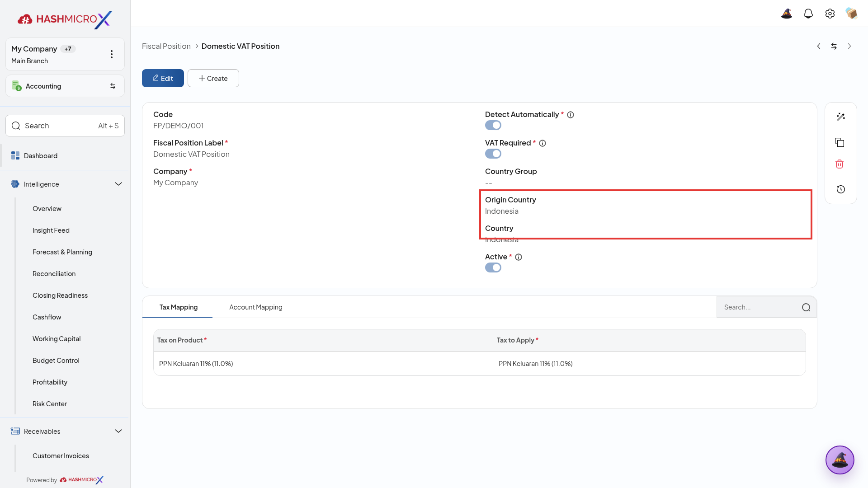
Task: Click the Edit button
Action: tap(163, 78)
